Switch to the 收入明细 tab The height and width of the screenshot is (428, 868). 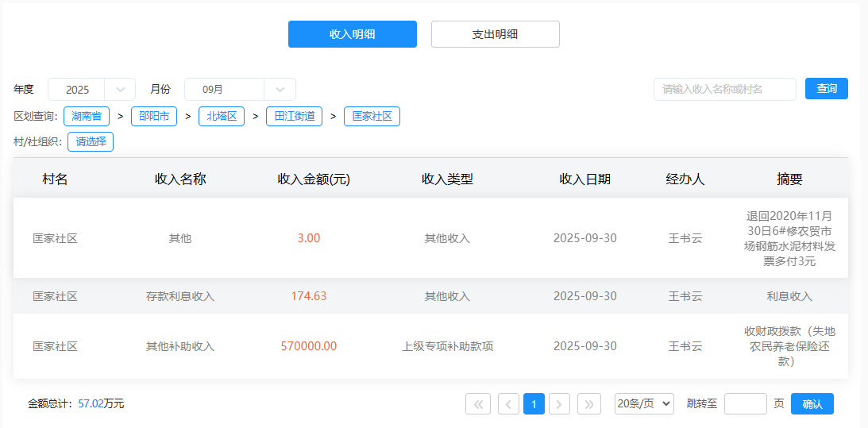pos(352,34)
